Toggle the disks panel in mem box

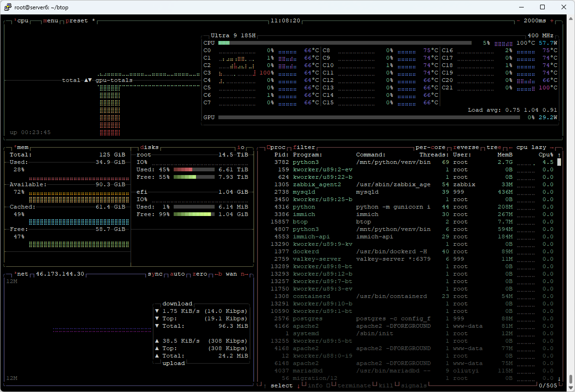click(x=149, y=148)
